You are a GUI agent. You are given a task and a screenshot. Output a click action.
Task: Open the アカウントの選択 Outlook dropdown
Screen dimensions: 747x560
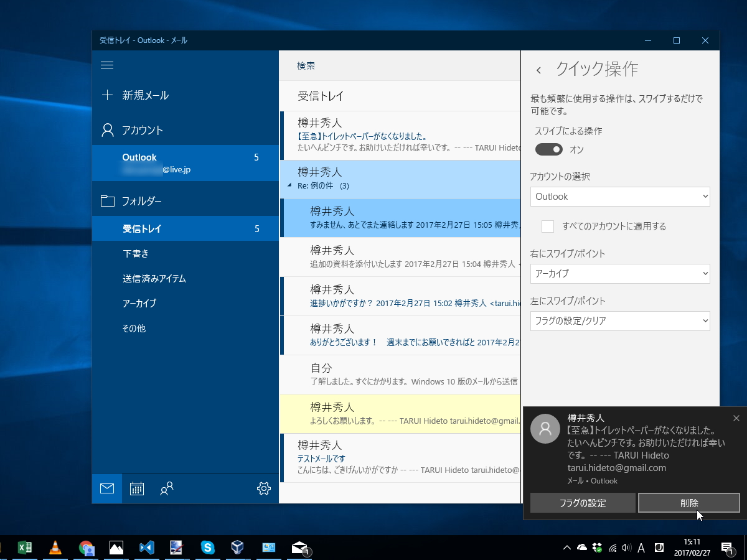tap(620, 196)
